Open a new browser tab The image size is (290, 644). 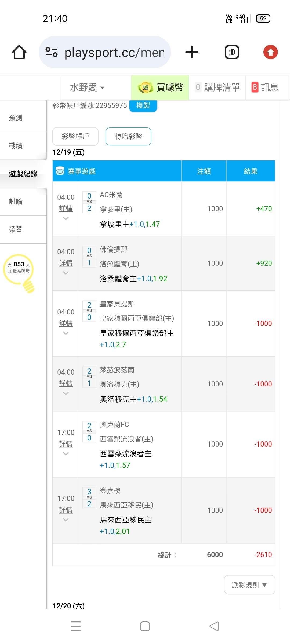(192, 52)
